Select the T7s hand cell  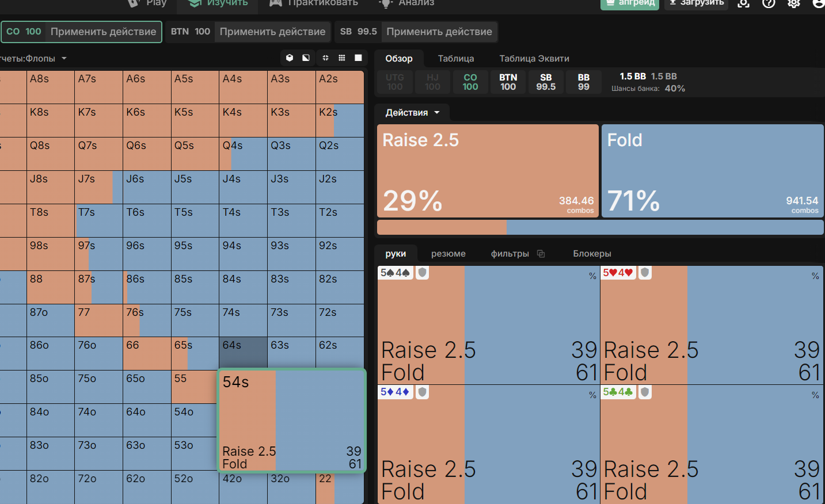[98, 221]
